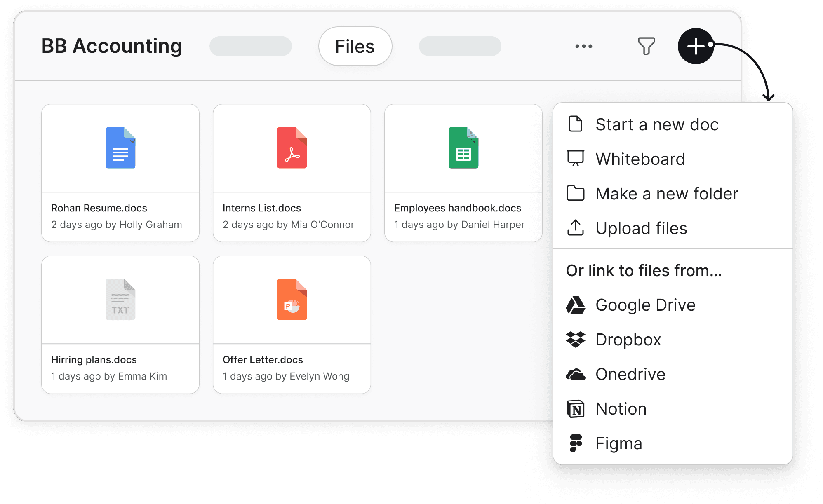
Task: Click placeholder tab left of Files
Action: click(x=250, y=46)
